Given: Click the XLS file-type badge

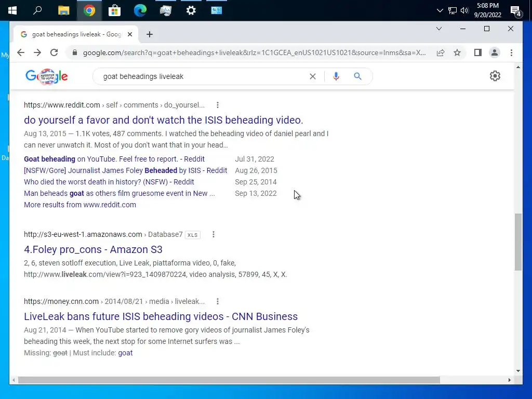Looking at the screenshot, I should coord(192,235).
